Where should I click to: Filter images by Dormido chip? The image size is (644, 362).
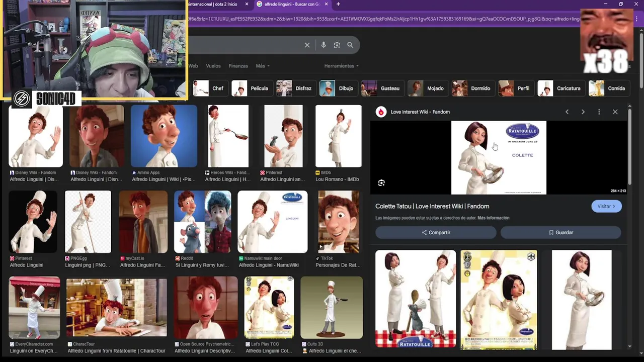click(x=473, y=88)
